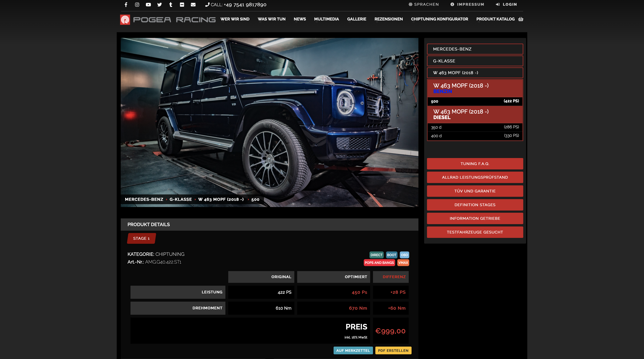Open Definition Stages info

coord(475,205)
